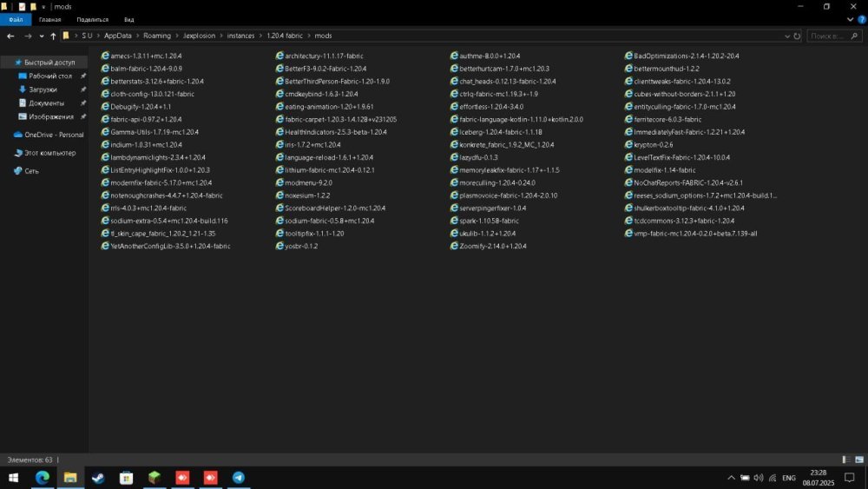868x489 pixels.
Task: Open Explorer help icon
Action: point(861,19)
